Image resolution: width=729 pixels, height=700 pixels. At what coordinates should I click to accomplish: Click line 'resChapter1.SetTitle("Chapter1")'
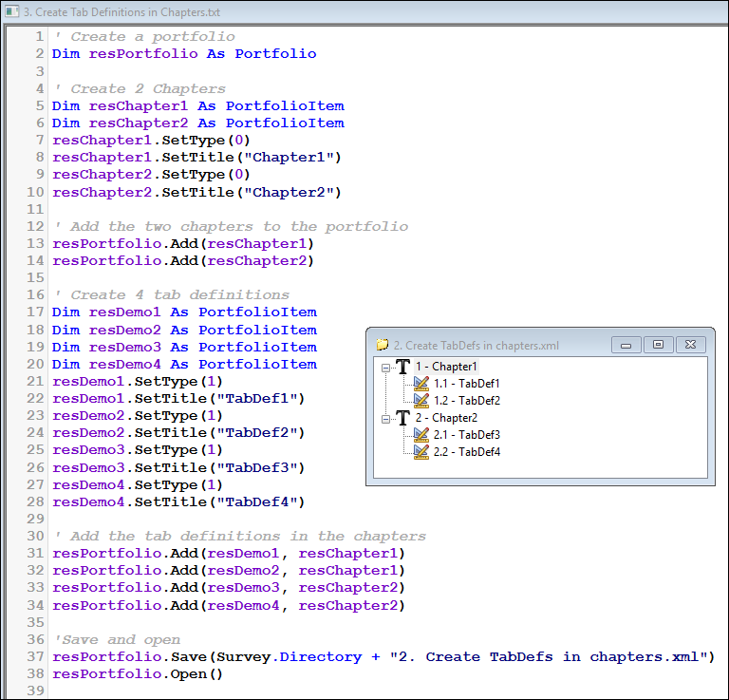pos(196,158)
